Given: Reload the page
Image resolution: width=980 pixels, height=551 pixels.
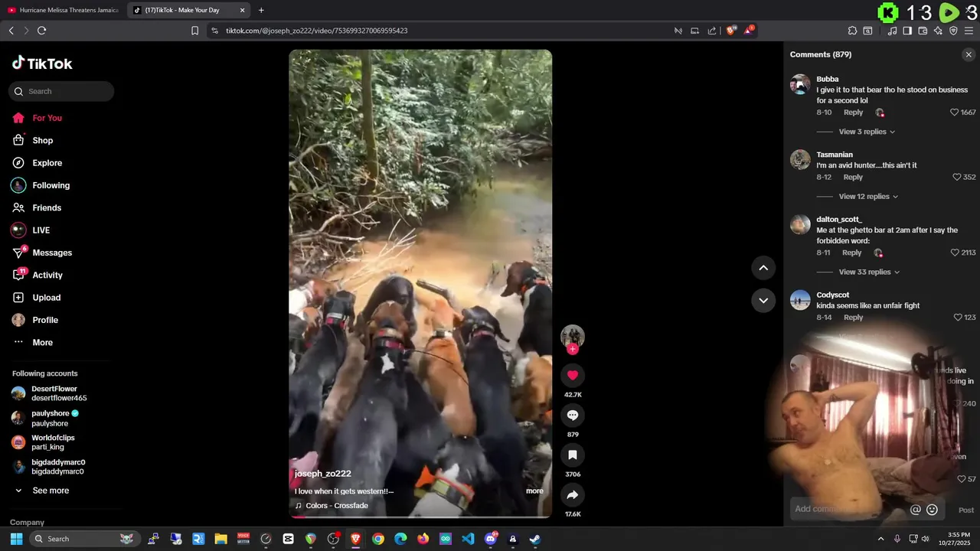Looking at the screenshot, I should pyautogui.click(x=42, y=31).
